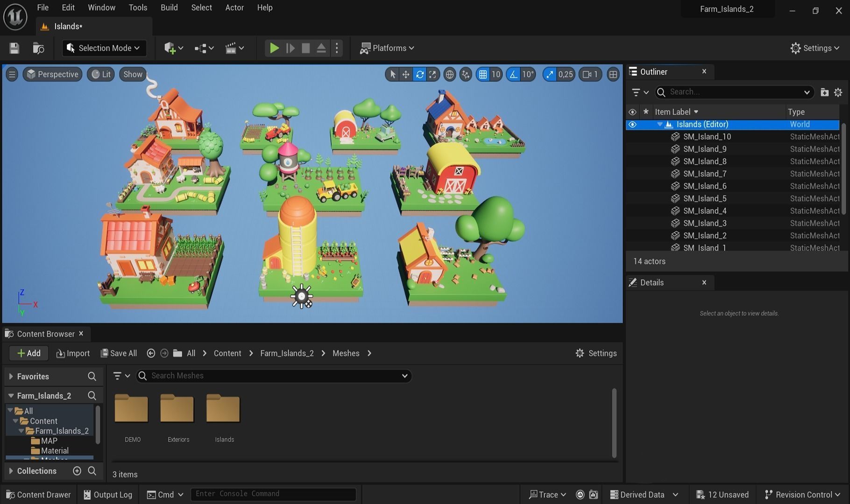
Task: Open the toolbar Settings dropdown at top right
Action: click(x=815, y=48)
